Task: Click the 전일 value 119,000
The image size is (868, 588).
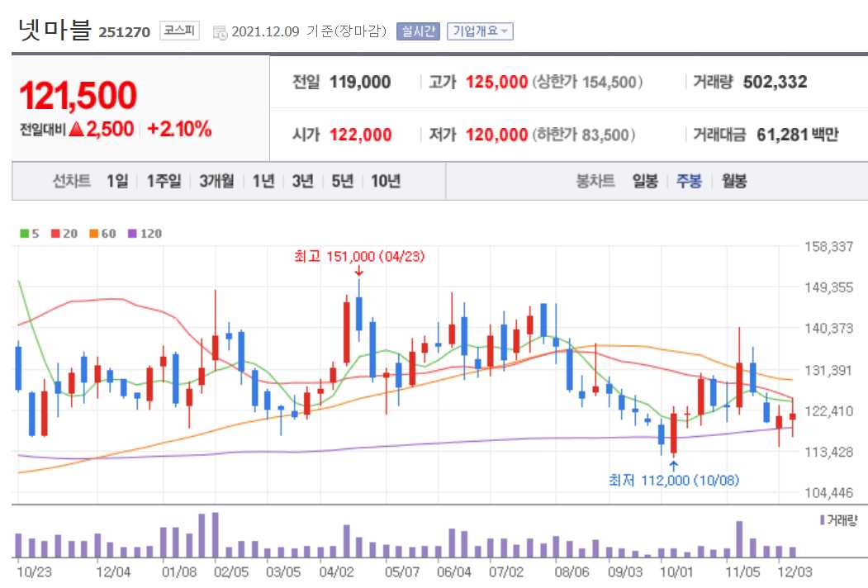Action: [360, 83]
